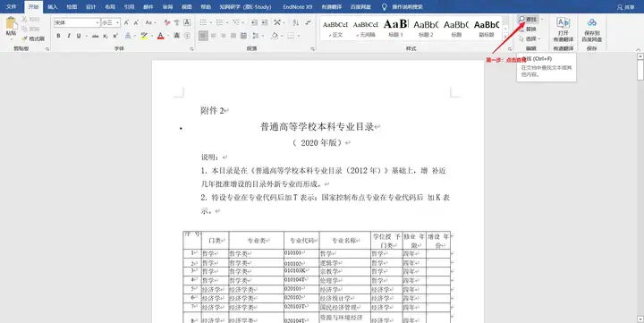
Task: Toggle Strikethrough (abc) formatting
Action: pyautogui.click(x=96, y=36)
